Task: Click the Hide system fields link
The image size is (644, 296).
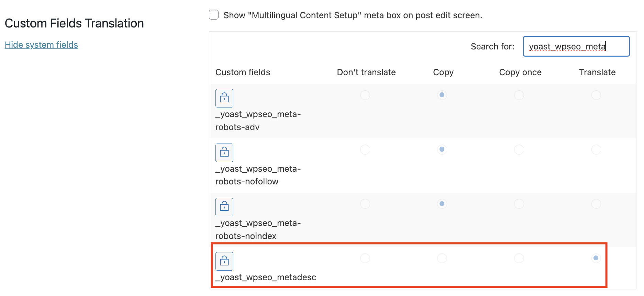Action: (41, 45)
